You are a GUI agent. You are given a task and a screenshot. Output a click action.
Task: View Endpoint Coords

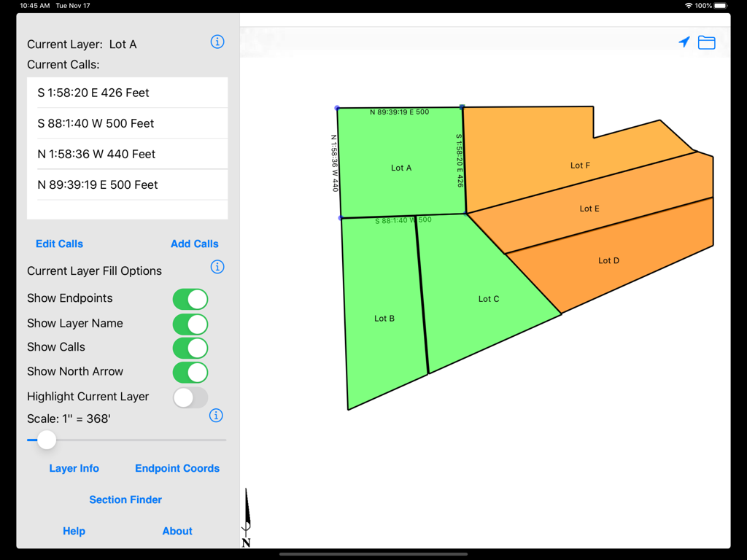177,468
